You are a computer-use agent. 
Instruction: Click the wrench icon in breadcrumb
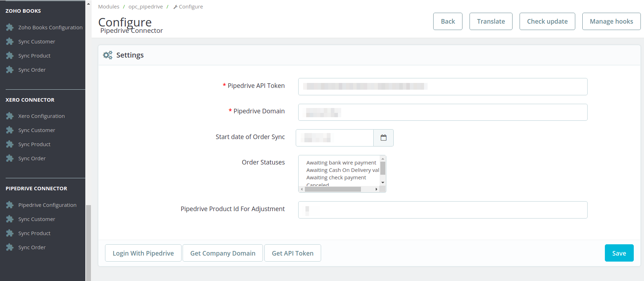pyautogui.click(x=175, y=7)
